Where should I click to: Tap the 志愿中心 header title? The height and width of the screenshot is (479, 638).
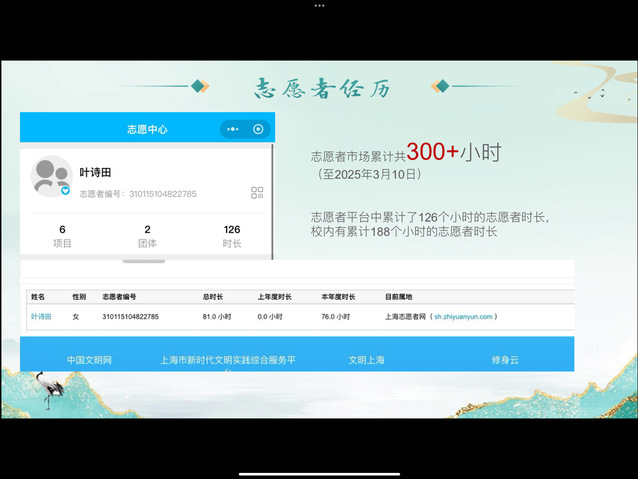pyautogui.click(x=147, y=129)
